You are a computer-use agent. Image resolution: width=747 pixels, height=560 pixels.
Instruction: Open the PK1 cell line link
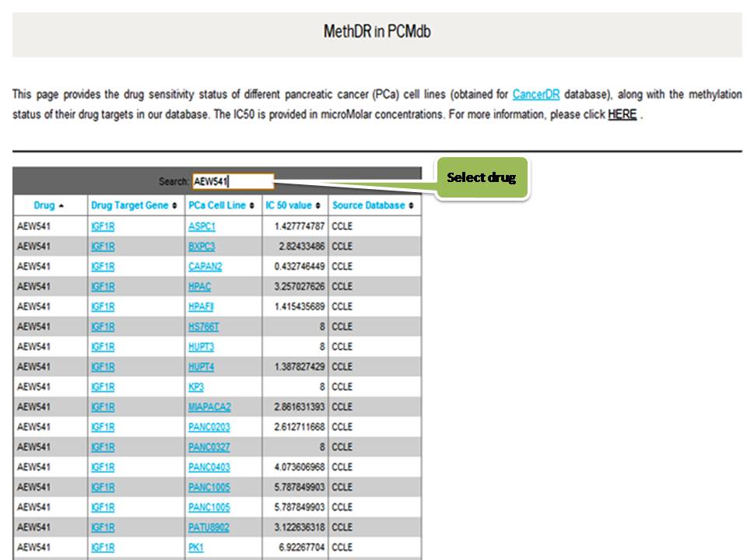(196, 548)
